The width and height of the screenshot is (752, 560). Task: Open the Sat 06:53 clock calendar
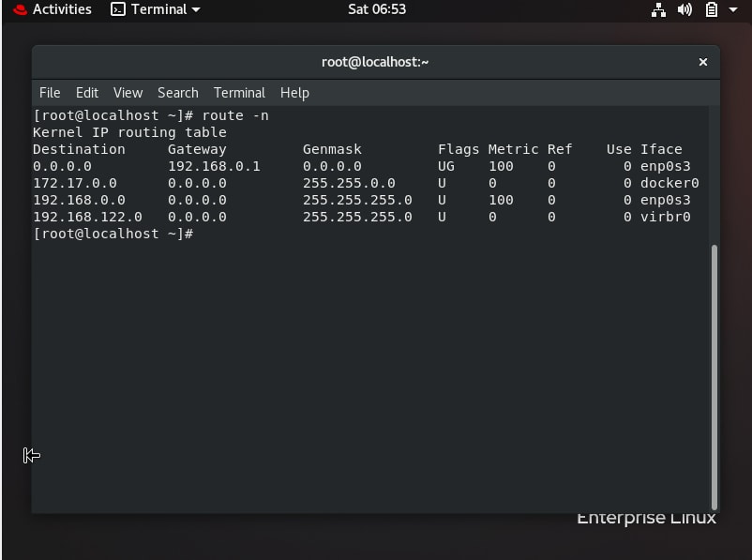pos(377,9)
